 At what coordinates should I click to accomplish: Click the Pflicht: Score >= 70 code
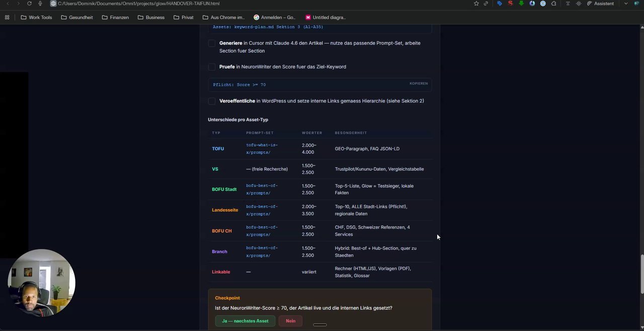239,85
